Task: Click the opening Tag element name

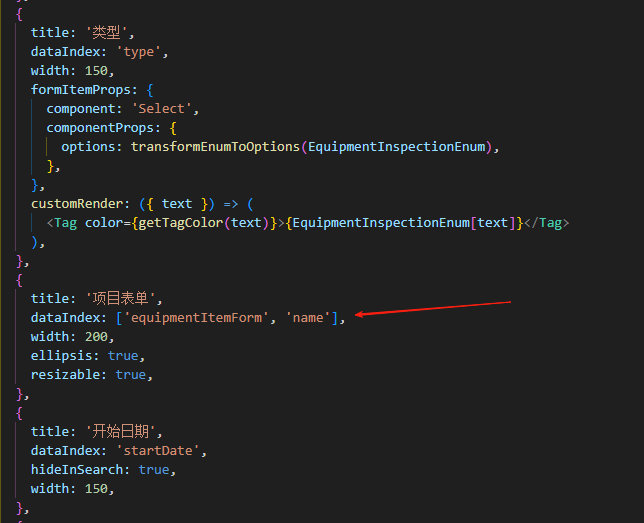Action: pyautogui.click(x=66, y=223)
